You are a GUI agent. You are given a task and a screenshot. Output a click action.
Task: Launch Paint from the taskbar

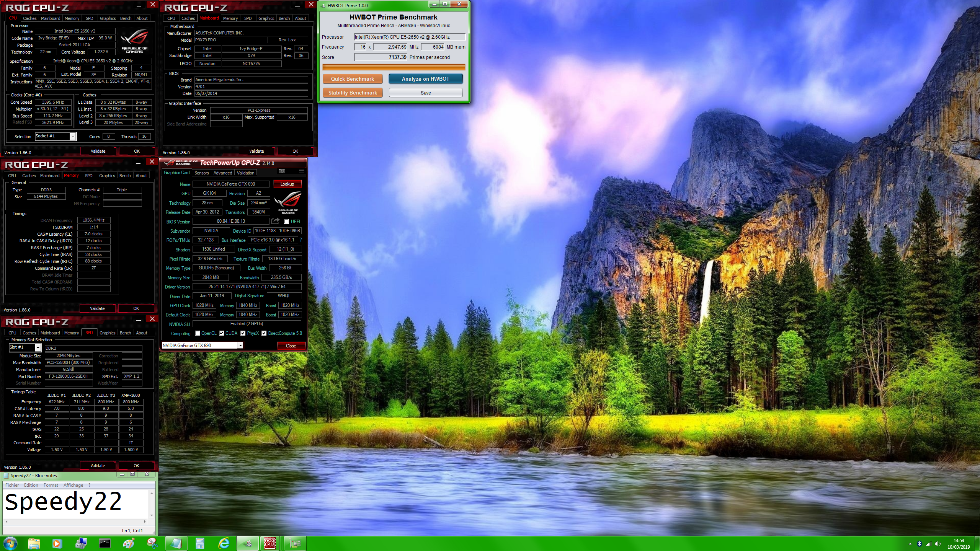[129, 543]
